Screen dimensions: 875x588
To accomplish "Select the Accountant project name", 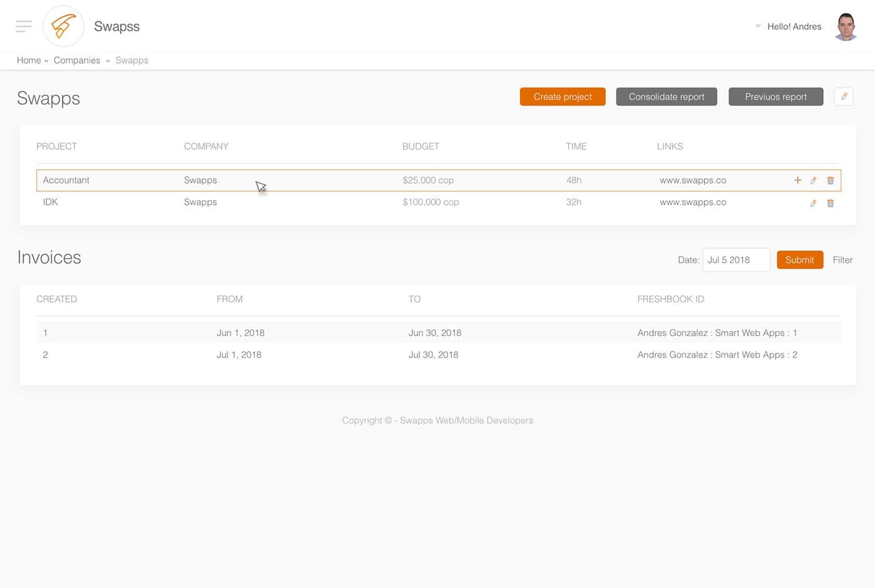I will tap(66, 180).
